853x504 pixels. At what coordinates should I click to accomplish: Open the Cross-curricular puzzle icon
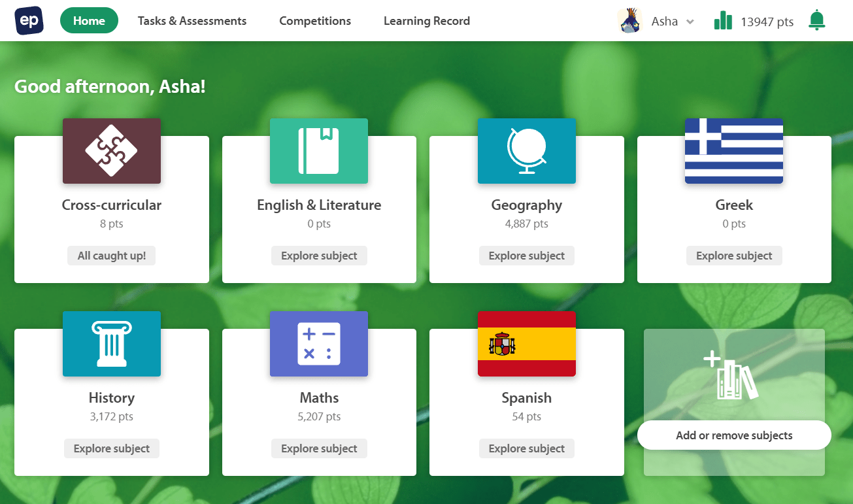point(112,151)
